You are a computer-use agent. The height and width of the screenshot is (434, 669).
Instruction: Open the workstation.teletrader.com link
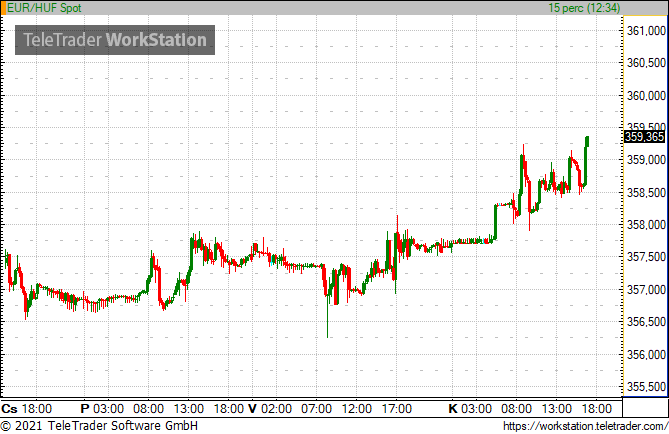pyautogui.click(x=585, y=426)
